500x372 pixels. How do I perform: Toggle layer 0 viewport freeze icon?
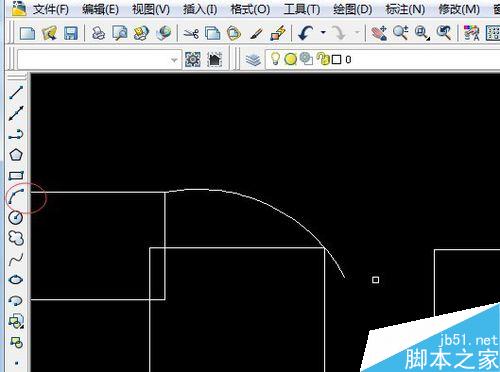tap(306, 59)
